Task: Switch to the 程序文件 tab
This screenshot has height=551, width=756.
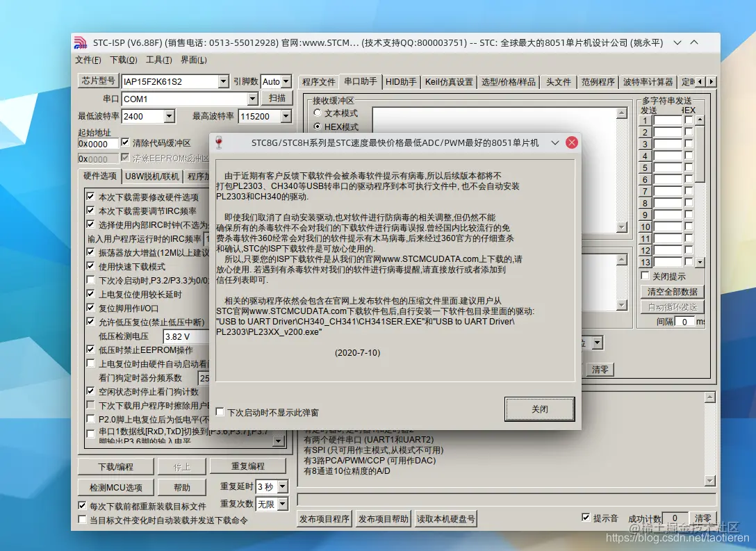Action: click(x=319, y=82)
